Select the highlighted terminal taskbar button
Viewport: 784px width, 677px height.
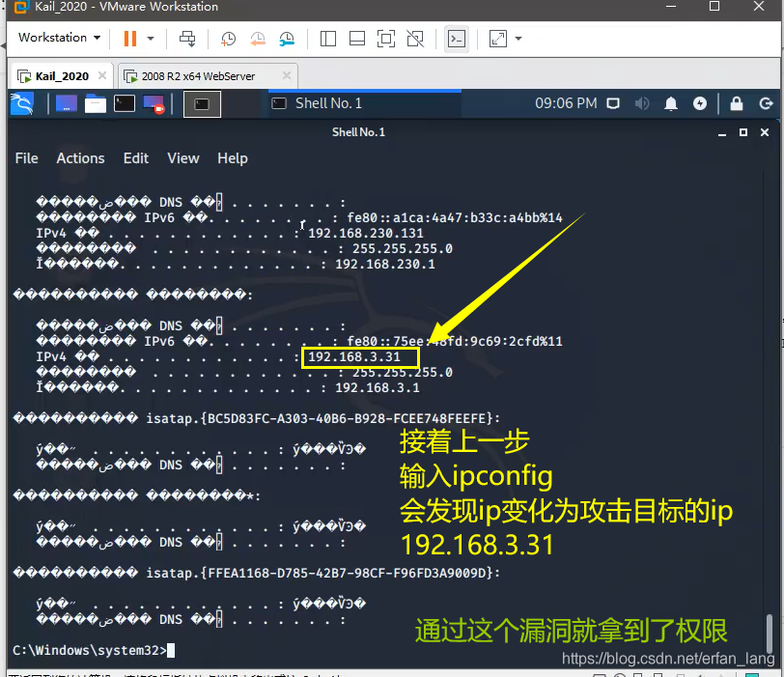202,104
